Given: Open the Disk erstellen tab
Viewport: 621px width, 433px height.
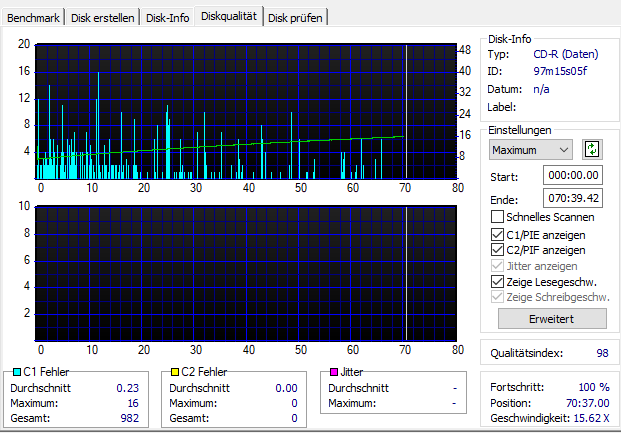Looking at the screenshot, I should [103, 18].
